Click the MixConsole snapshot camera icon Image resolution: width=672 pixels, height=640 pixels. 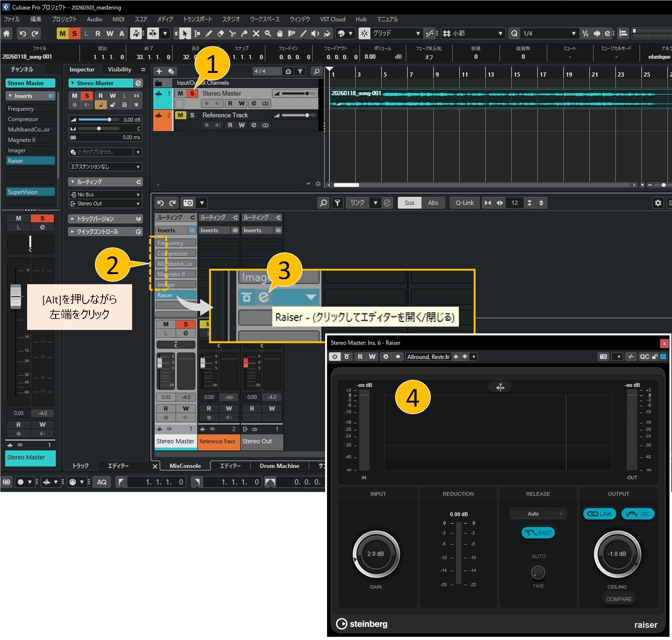coord(188,203)
